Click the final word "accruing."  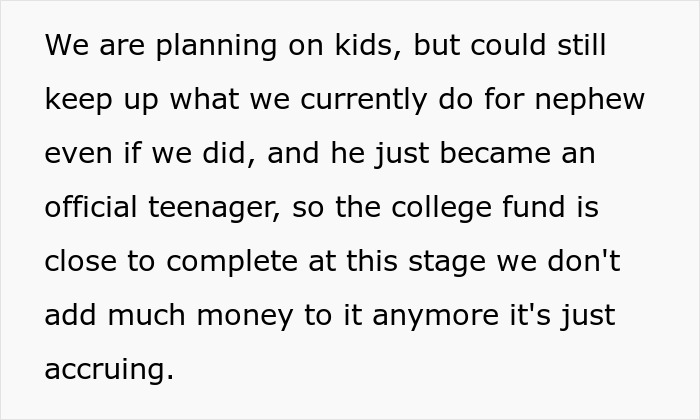point(109,369)
